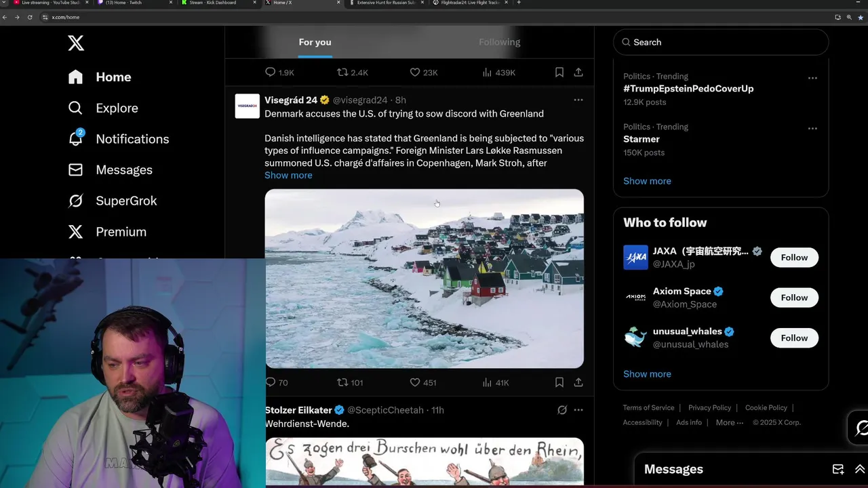Open Premium in the sidebar

tap(107, 232)
